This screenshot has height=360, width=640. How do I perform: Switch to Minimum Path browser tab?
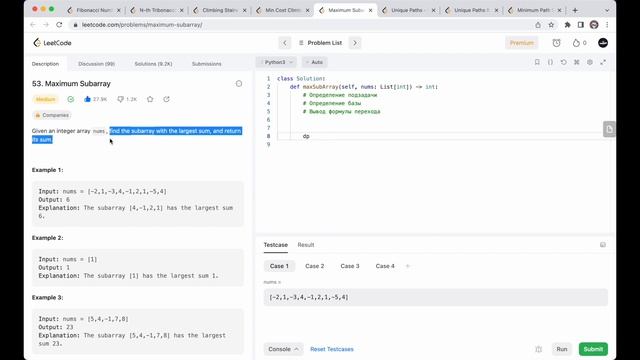click(535, 10)
